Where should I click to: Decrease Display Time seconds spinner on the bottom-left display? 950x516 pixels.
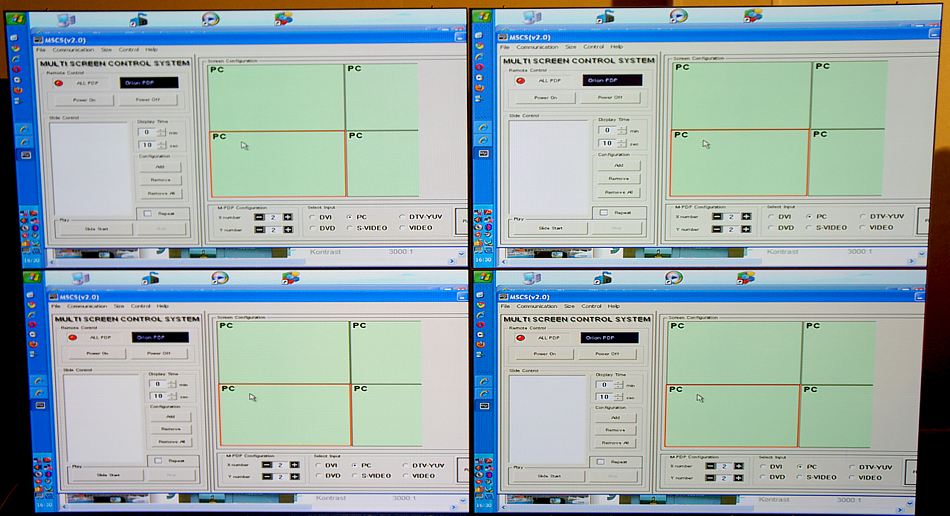(x=171, y=400)
